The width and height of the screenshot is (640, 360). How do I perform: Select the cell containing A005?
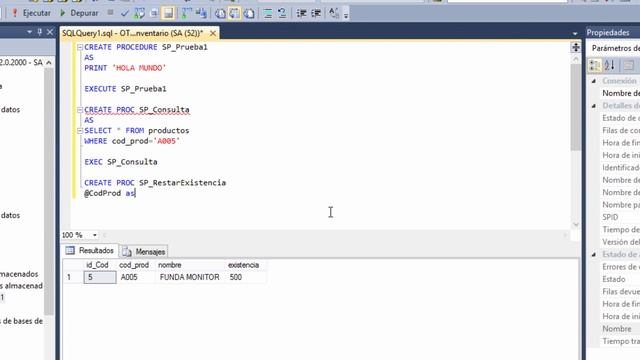[136, 278]
